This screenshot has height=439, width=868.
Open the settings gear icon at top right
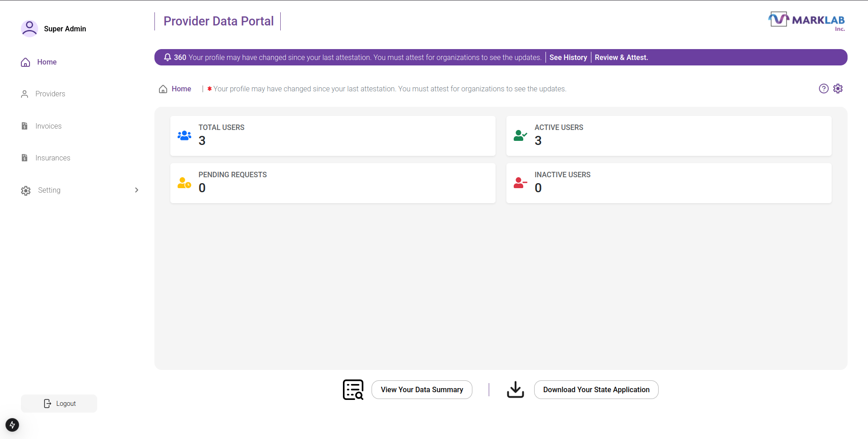pyautogui.click(x=838, y=89)
